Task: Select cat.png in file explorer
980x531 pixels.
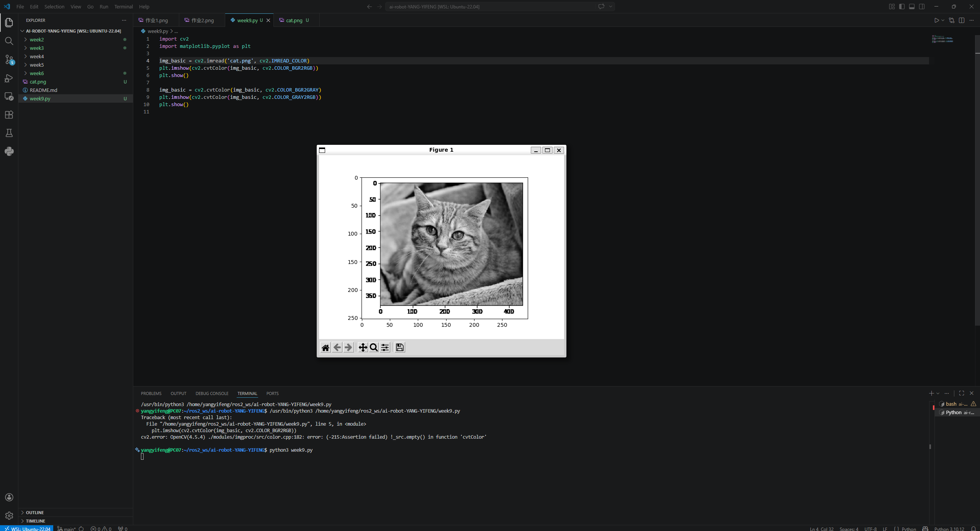Action: (x=75, y=82)
